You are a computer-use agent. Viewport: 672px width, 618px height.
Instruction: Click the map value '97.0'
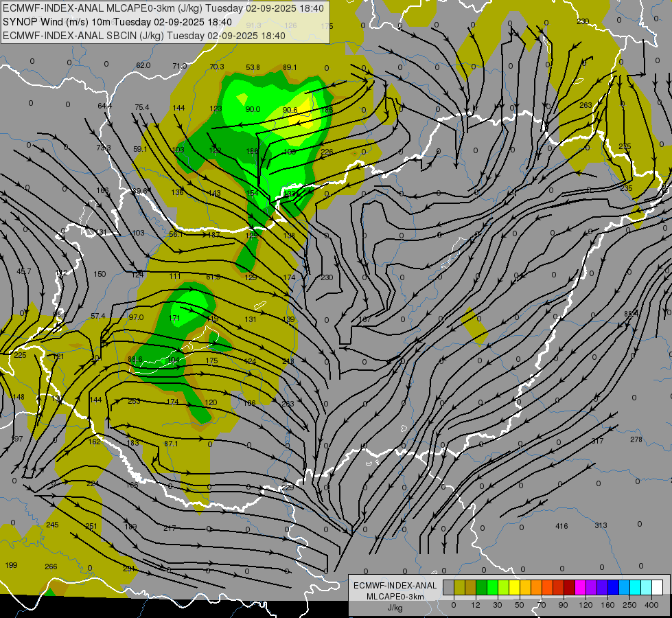click(137, 317)
